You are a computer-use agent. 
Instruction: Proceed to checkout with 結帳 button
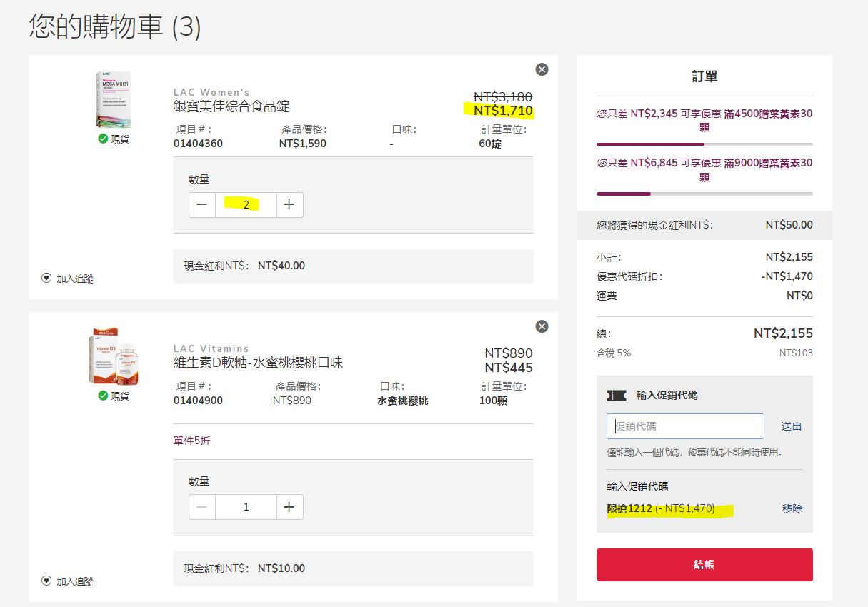click(x=704, y=565)
